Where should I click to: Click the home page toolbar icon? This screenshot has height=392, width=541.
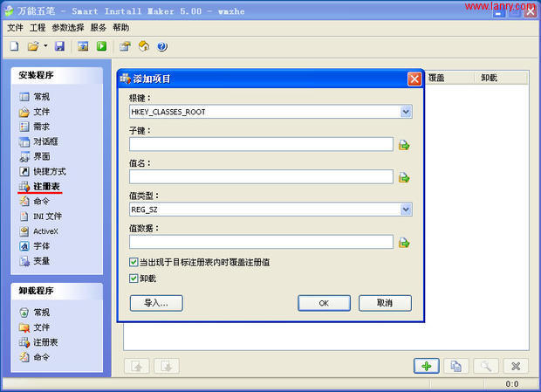pos(144,46)
